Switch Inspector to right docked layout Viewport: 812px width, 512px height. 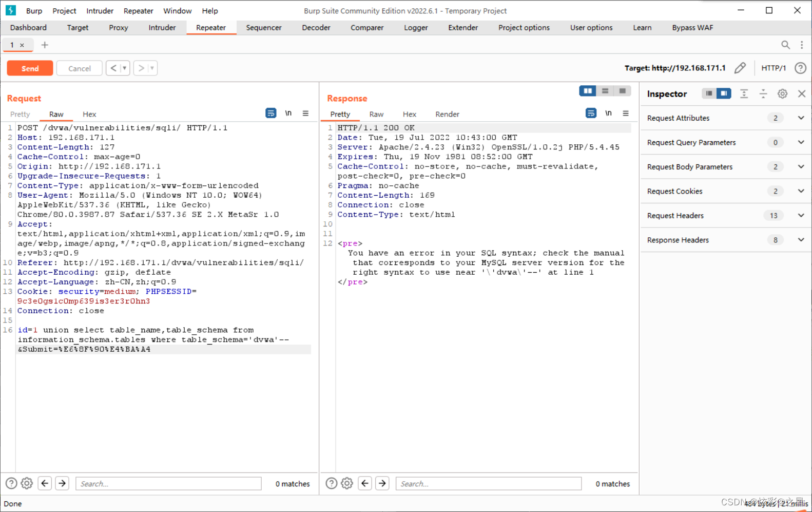(x=724, y=93)
